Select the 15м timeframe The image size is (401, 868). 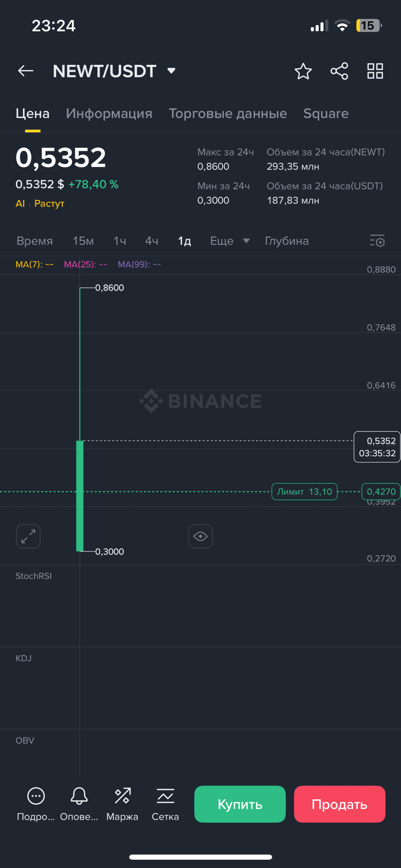click(x=83, y=241)
